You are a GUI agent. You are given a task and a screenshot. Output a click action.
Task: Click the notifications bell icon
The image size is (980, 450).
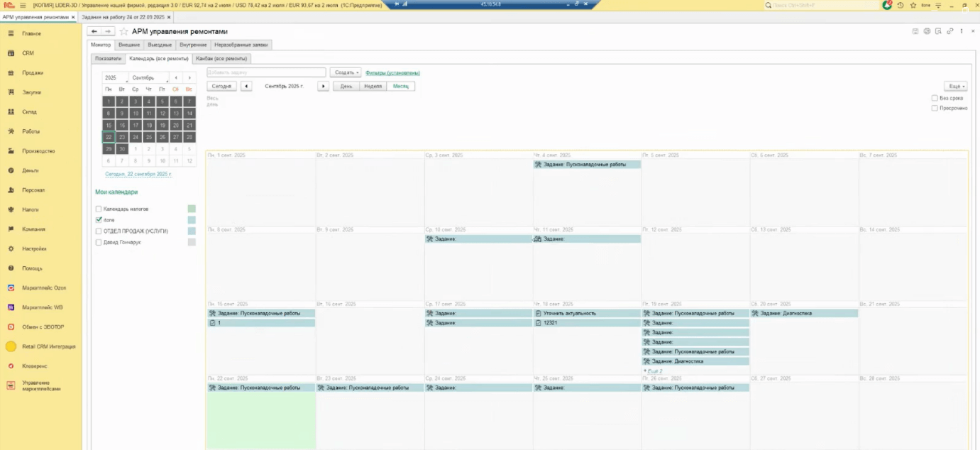(887, 5)
